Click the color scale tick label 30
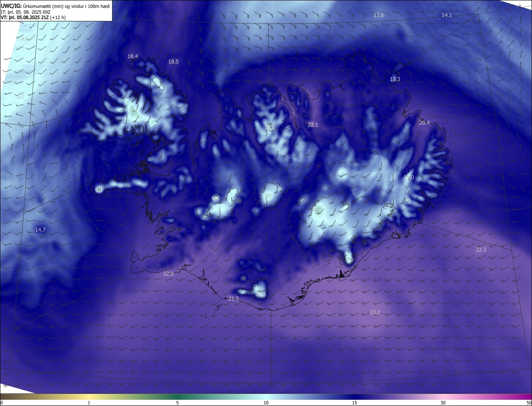532x406 pixels. coord(443,403)
